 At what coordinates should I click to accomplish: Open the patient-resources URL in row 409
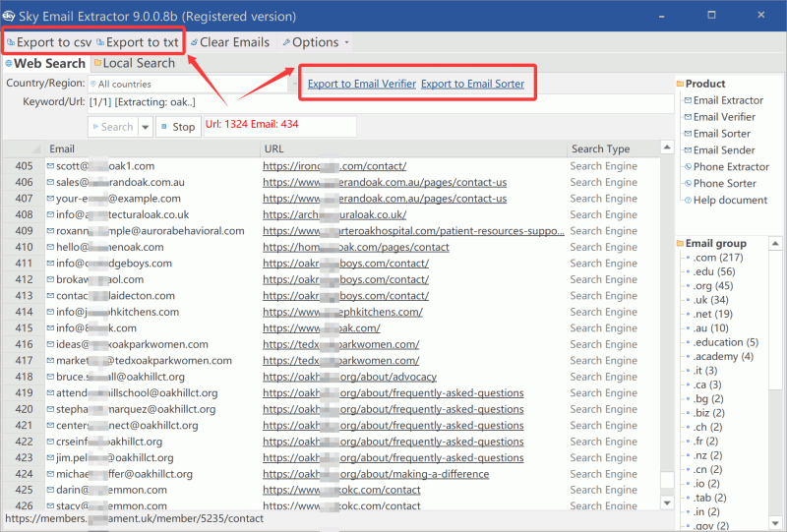(413, 231)
